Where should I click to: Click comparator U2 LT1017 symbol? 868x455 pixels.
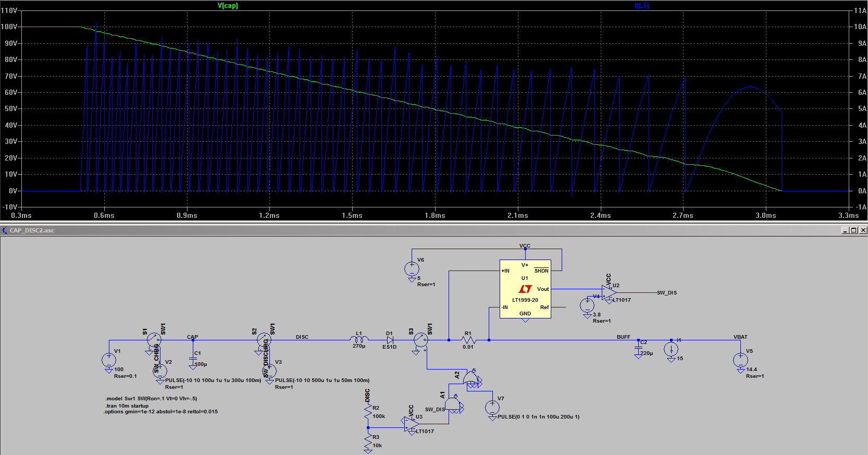[609, 293]
